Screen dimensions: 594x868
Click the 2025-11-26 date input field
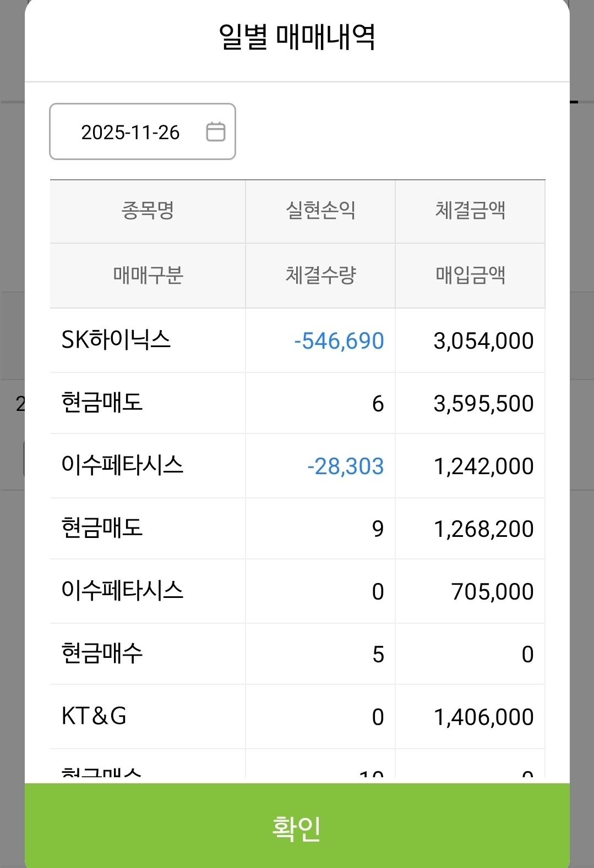click(130, 132)
